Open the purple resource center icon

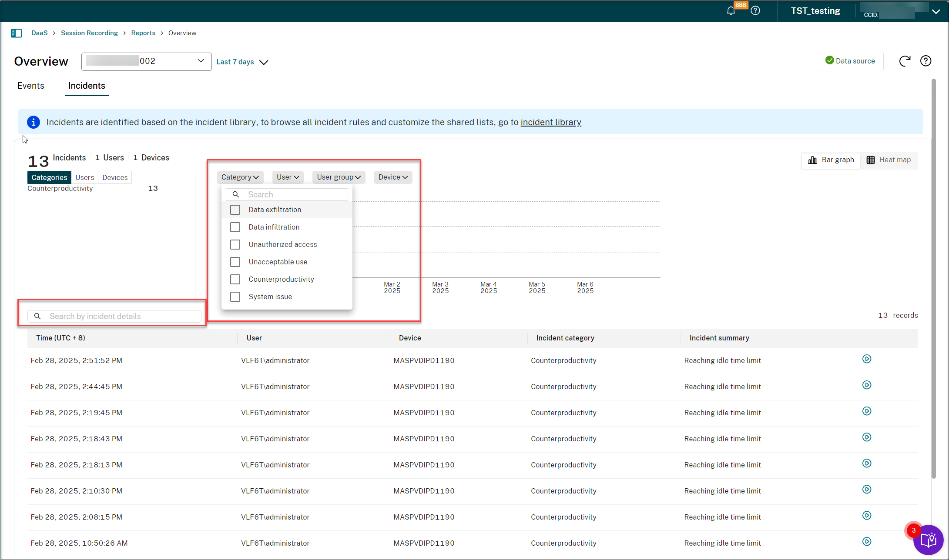[x=928, y=540]
